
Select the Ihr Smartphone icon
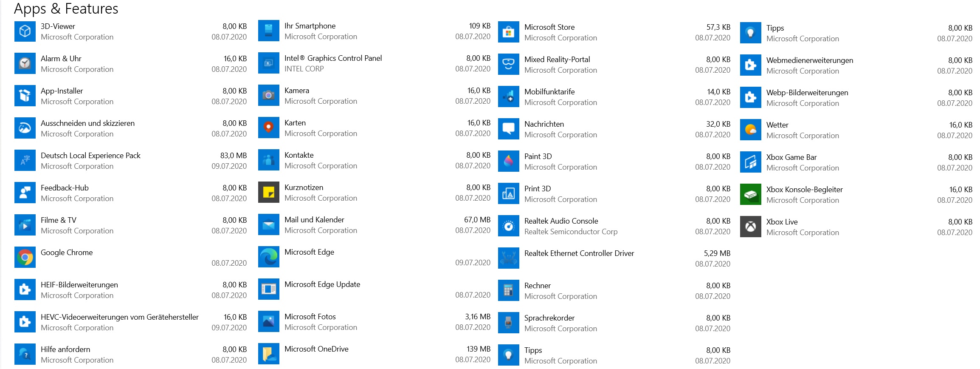[269, 31]
